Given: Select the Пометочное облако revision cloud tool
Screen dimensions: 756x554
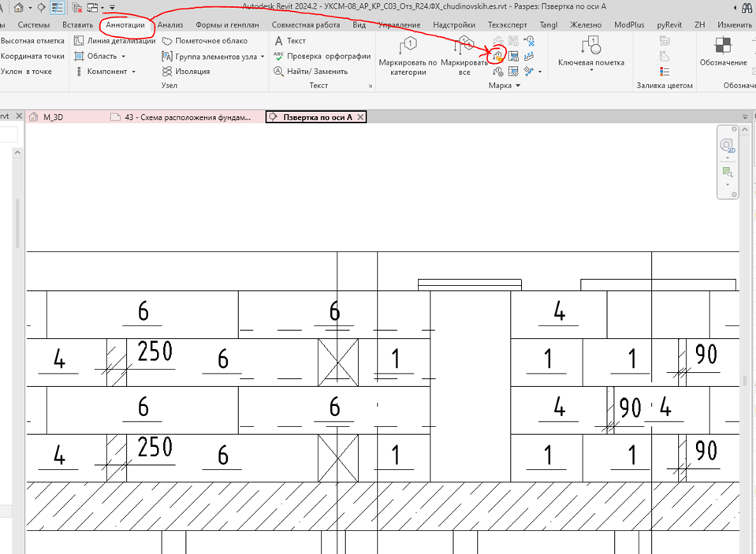Looking at the screenshot, I should (204, 41).
